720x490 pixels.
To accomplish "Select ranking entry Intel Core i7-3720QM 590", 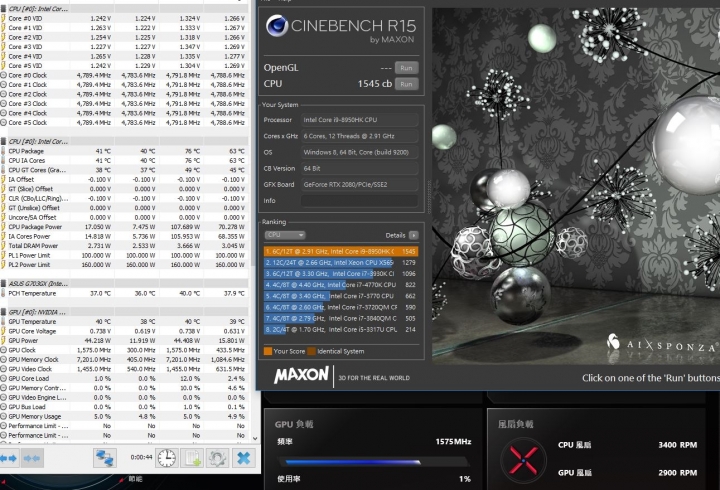I will [341, 307].
